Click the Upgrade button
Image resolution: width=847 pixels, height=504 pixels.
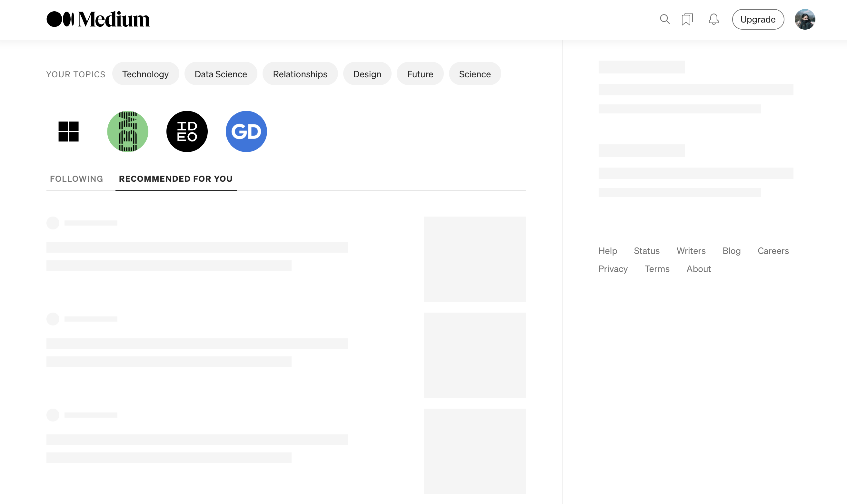pos(758,19)
